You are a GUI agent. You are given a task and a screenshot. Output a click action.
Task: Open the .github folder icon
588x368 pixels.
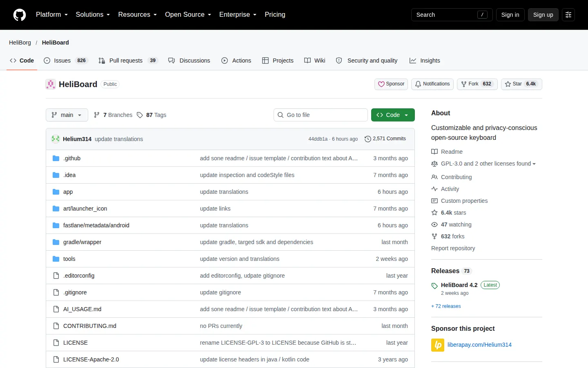(x=56, y=158)
